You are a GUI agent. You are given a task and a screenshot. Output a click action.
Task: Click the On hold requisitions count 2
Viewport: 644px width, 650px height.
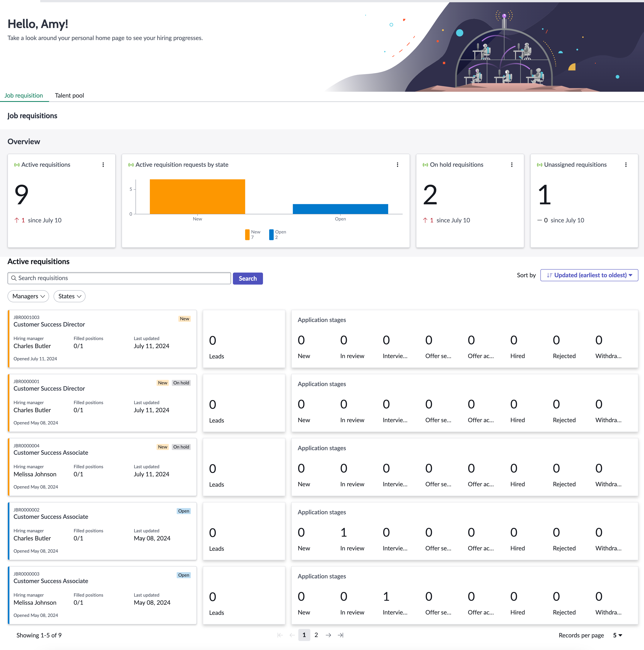430,195
